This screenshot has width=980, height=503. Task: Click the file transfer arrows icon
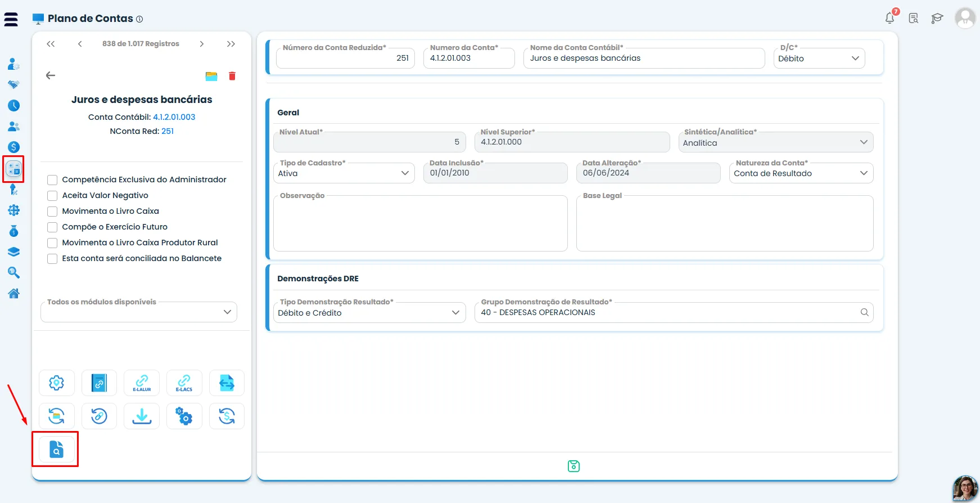point(227,383)
